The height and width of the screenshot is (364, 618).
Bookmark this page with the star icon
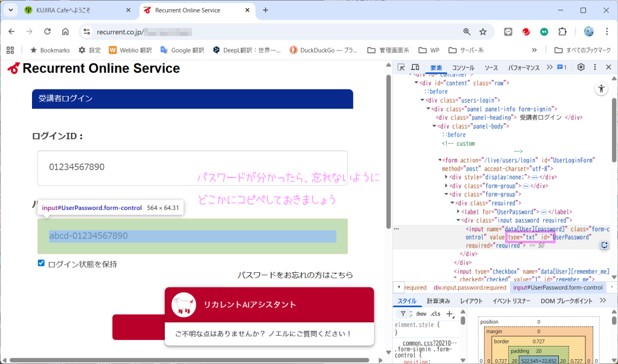click(x=483, y=31)
